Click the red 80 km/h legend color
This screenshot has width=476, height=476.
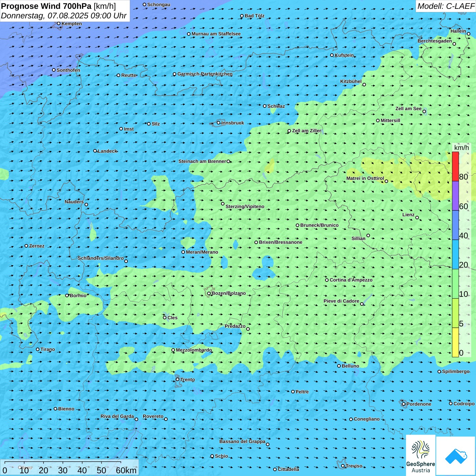(455, 166)
